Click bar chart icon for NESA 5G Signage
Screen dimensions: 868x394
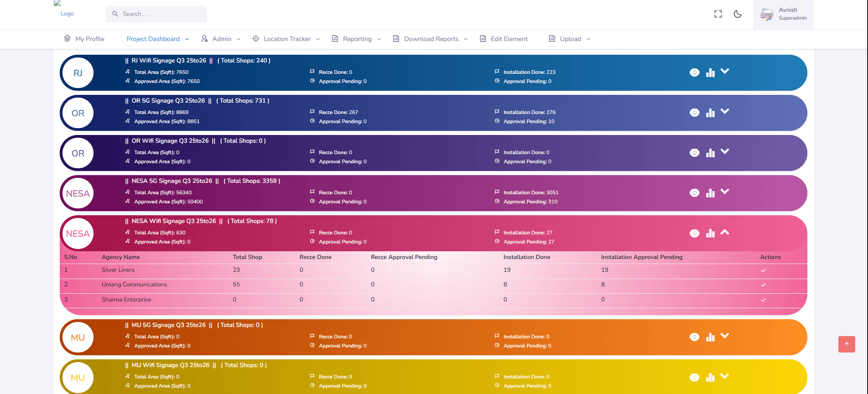click(x=710, y=193)
